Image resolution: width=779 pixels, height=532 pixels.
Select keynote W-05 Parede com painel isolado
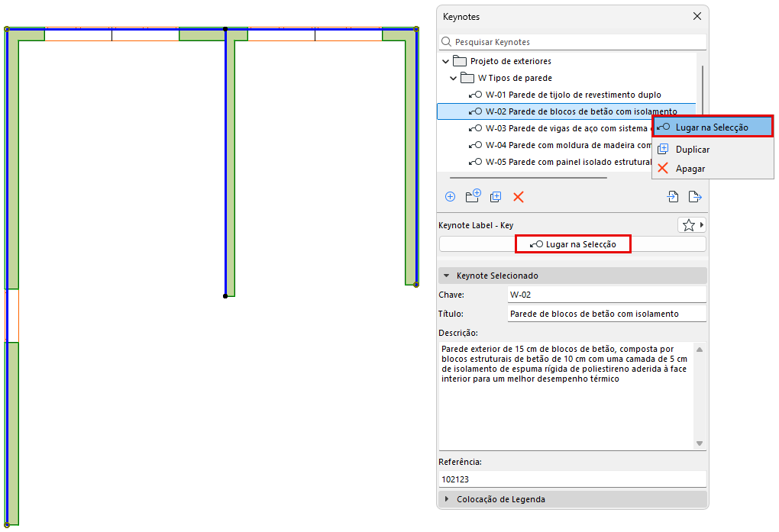544,162
